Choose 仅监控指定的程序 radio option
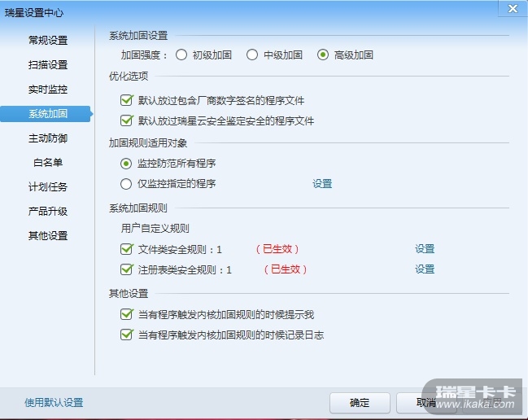Image resolution: width=528 pixels, height=420 pixels. click(126, 184)
